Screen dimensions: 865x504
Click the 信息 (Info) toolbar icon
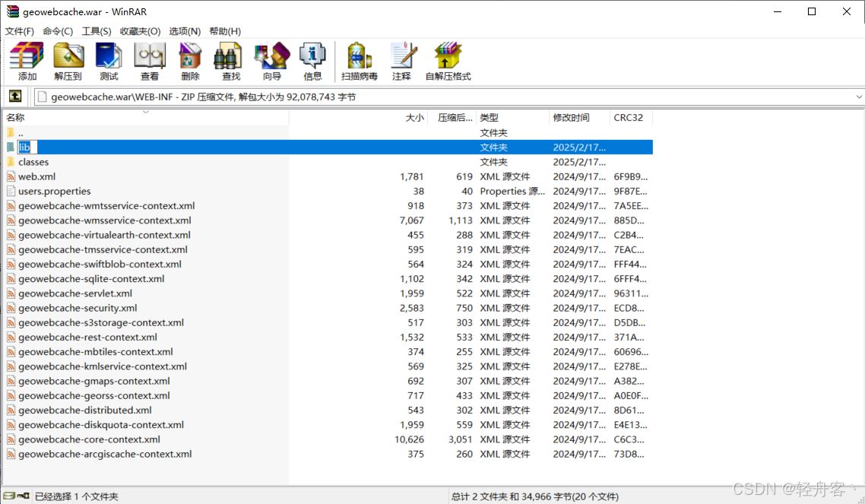pyautogui.click(x=312, y=56)
